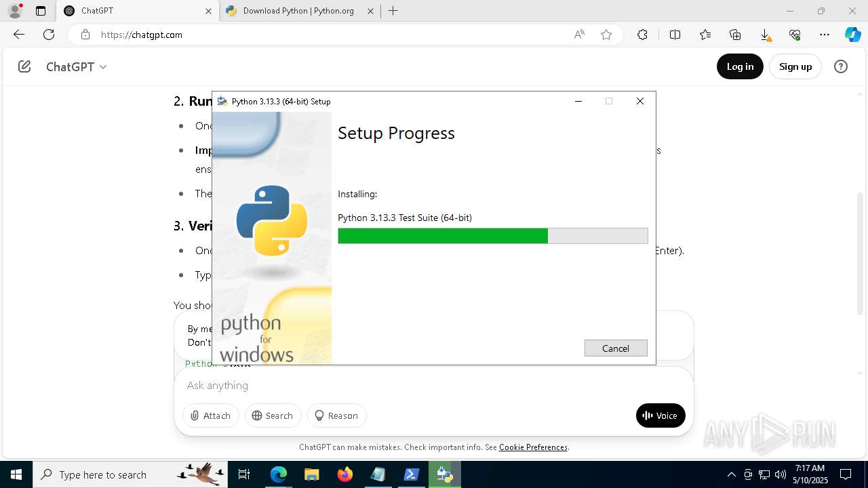Open Copilot sidebar
The height and width of the screenshot is (488, 868).
pyautogui.click(x=852, y=35)
